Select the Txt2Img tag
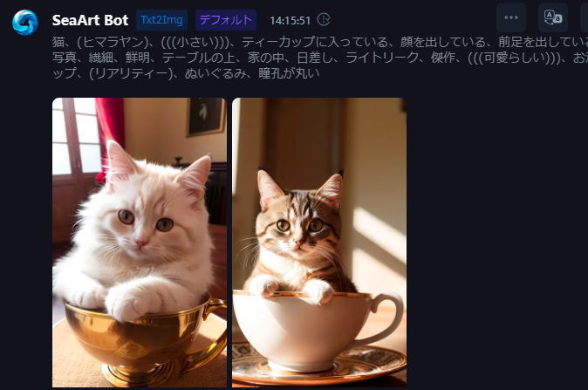 [x=162, y=20]
